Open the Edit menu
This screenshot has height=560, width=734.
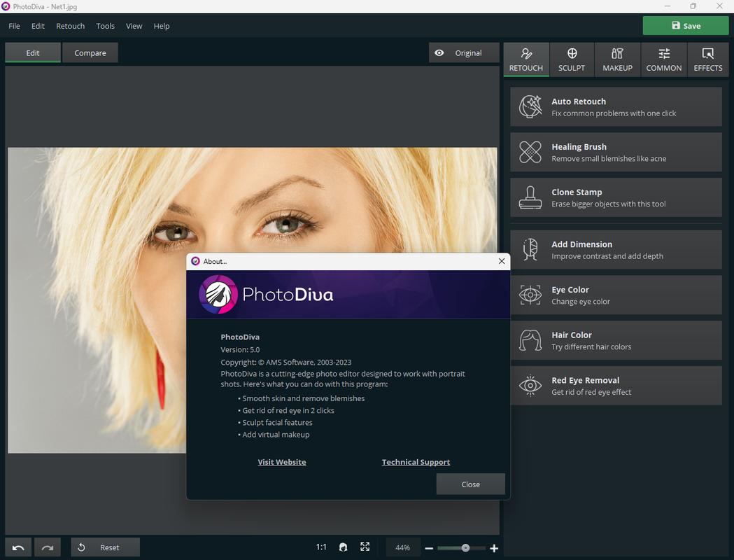coord(38,26)
